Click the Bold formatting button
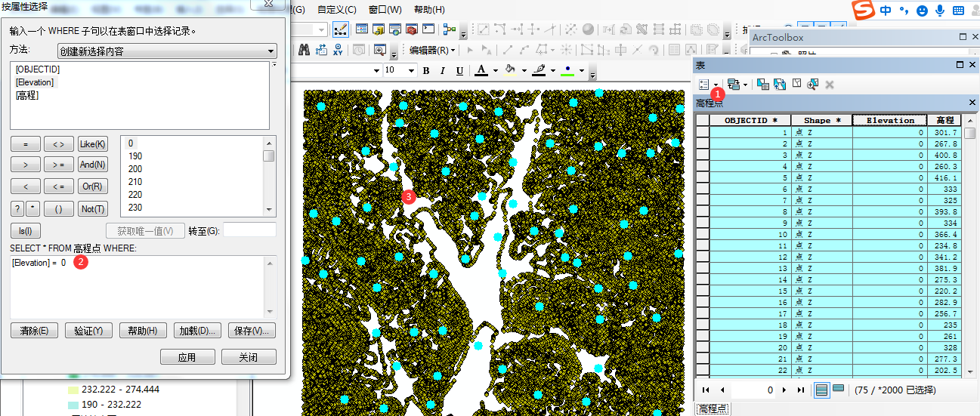The width and height of the screenshot is (980, 416). point(426,70)
